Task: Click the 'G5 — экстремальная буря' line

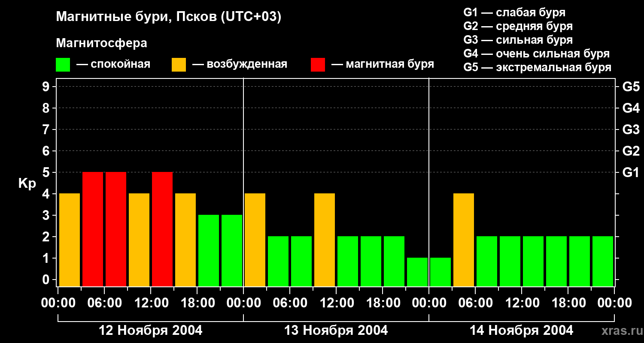Action: tap(538, 67)
